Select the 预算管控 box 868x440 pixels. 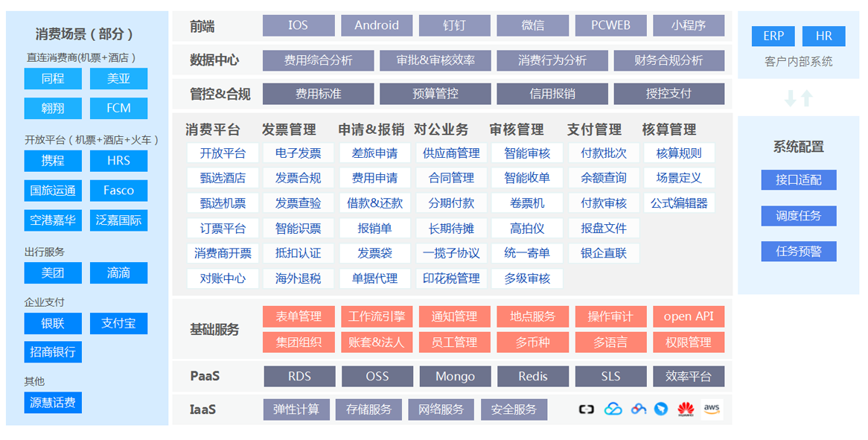(435, 94)
